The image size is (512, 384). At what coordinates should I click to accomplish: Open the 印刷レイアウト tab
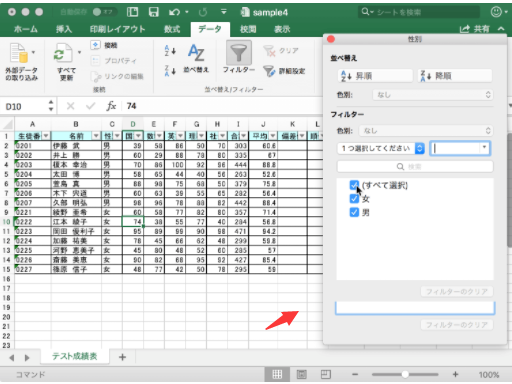coord(117,29)
